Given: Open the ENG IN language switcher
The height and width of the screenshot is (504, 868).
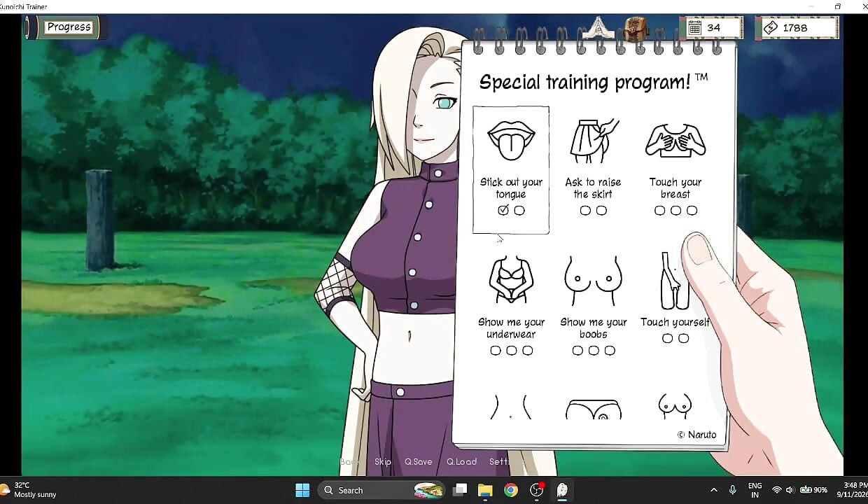Looking at the screenshot, I should click(755, 490).
